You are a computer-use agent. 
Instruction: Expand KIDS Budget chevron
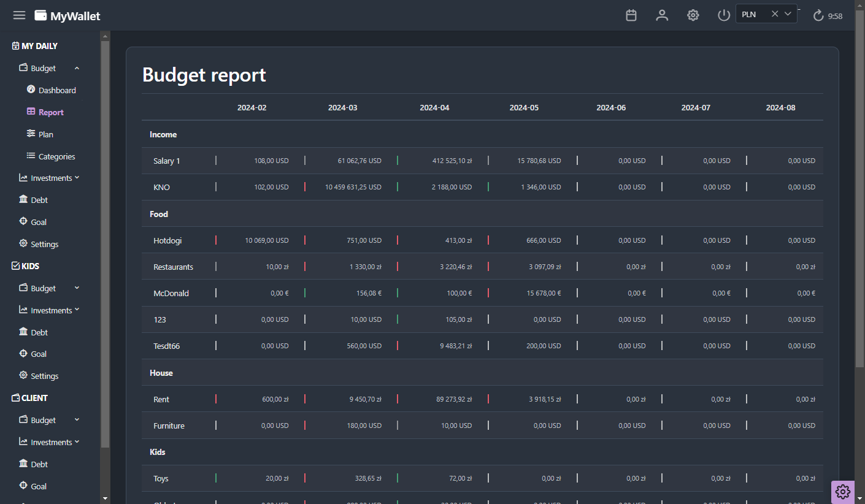(77, 288)
